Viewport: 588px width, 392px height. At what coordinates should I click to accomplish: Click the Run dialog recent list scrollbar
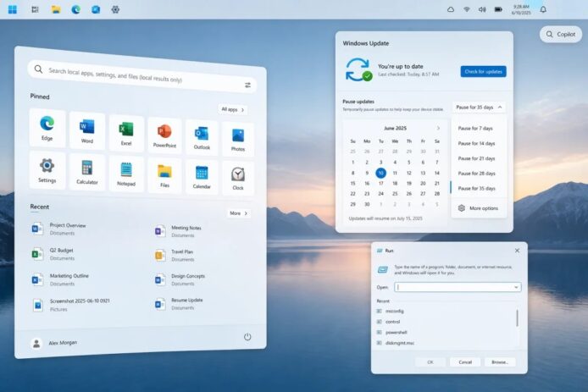click(x=517, y=318)
